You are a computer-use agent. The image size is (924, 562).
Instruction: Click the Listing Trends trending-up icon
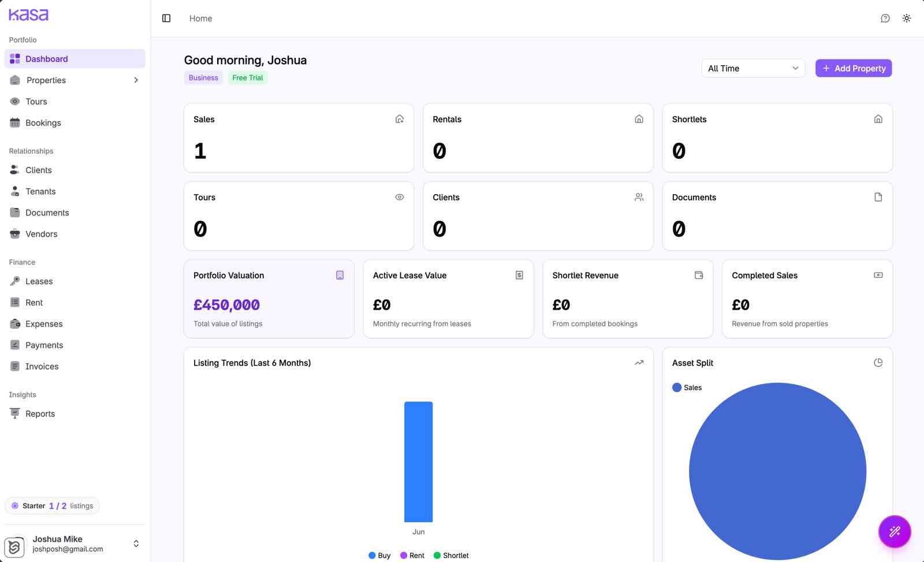[639, 363]
